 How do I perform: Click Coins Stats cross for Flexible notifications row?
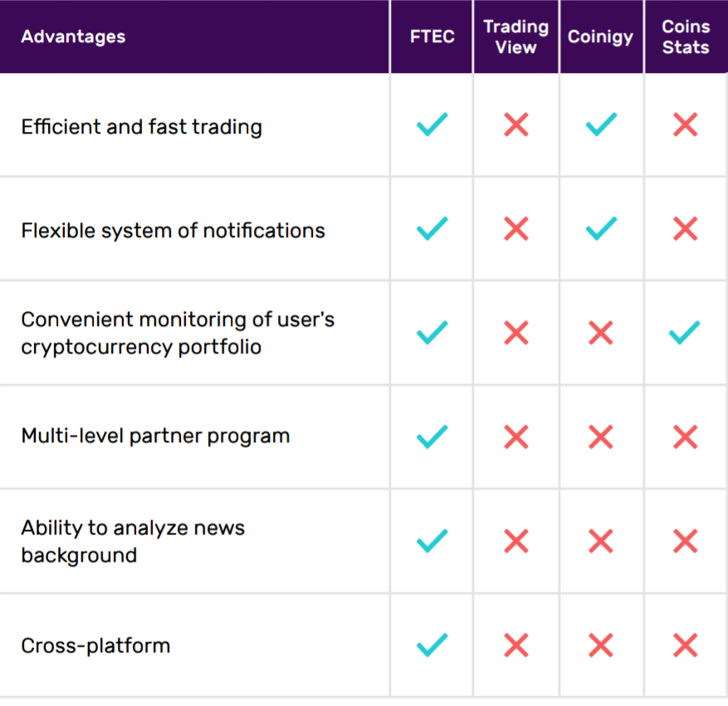pos(685,229)
